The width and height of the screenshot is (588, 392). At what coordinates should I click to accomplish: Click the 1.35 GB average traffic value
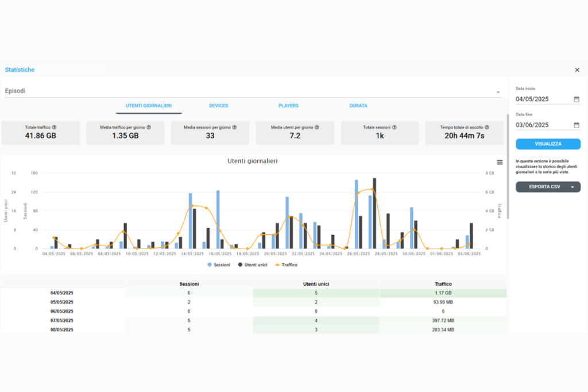[125, 136]
